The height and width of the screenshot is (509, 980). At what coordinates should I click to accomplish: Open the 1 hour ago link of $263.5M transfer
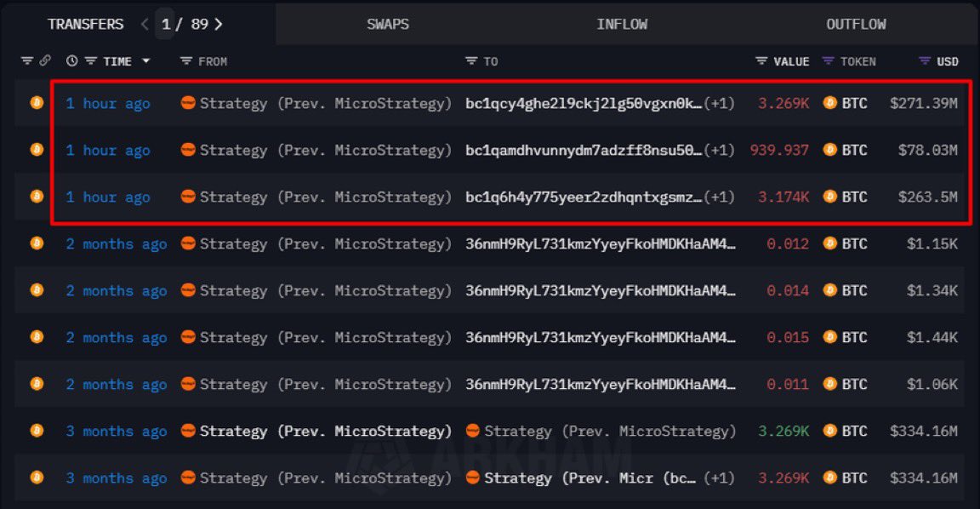pyautogui.click(x=108, y=197)
